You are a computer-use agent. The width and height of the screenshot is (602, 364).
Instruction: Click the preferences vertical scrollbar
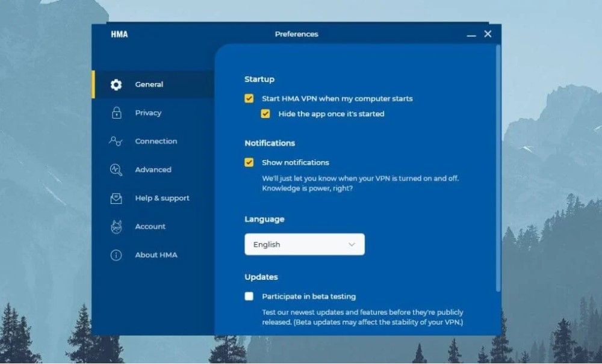(498, 168)
